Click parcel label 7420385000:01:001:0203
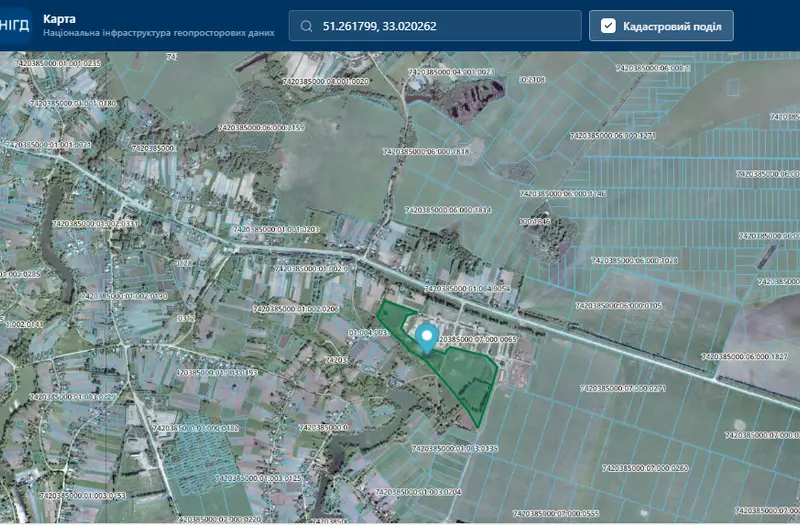Screen dimensions: 800x525 [x=276, y=230]
